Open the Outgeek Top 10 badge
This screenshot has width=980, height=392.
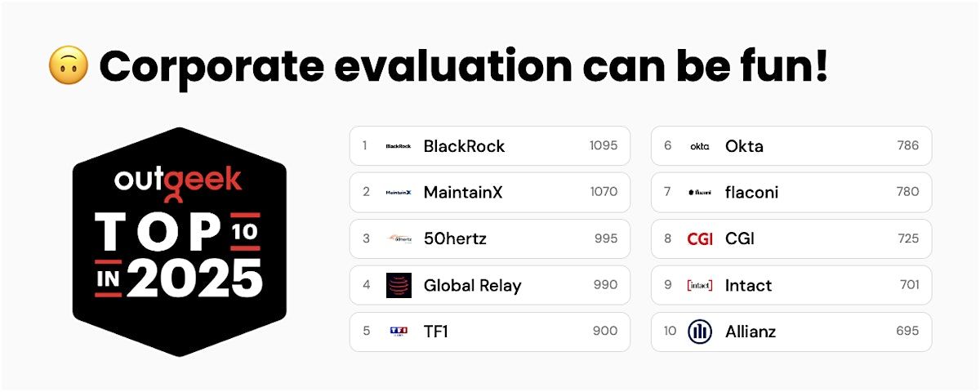(x=179, y=241)
